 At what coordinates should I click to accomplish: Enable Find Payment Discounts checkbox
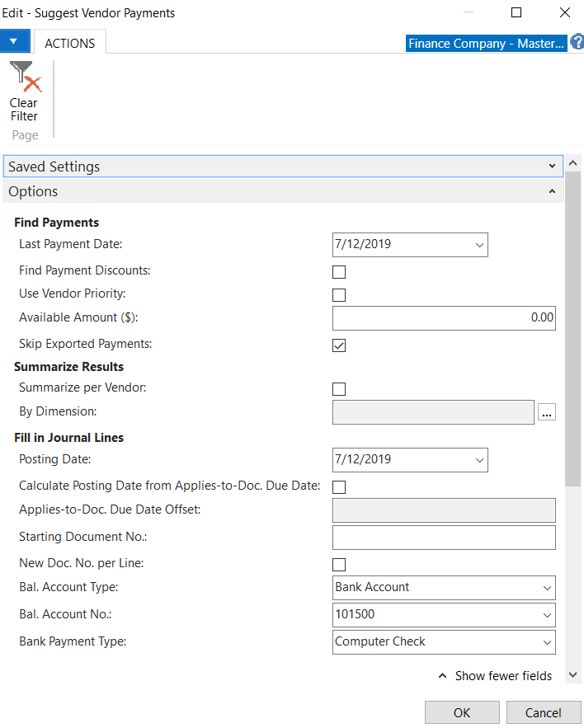(x=339, y=272)
